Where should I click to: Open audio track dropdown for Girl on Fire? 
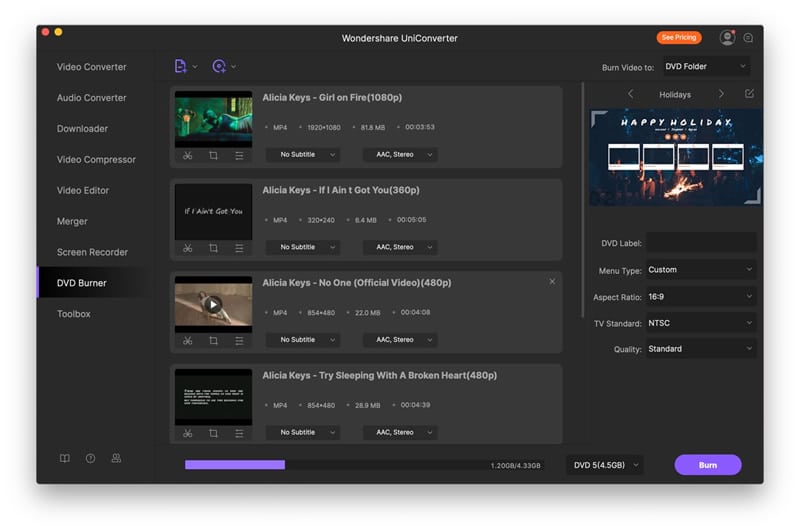tap(401, 155)
